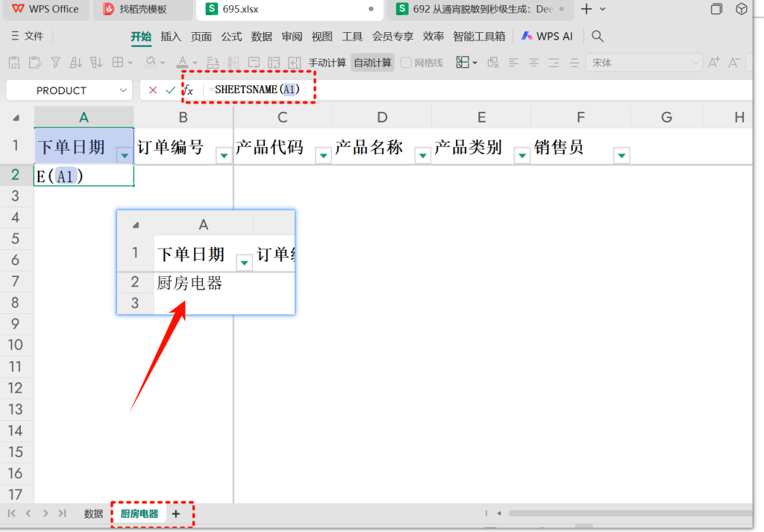
Task: Open the 数据 ribbon tab
Action: pyautogui.click(x=261, y=37)
